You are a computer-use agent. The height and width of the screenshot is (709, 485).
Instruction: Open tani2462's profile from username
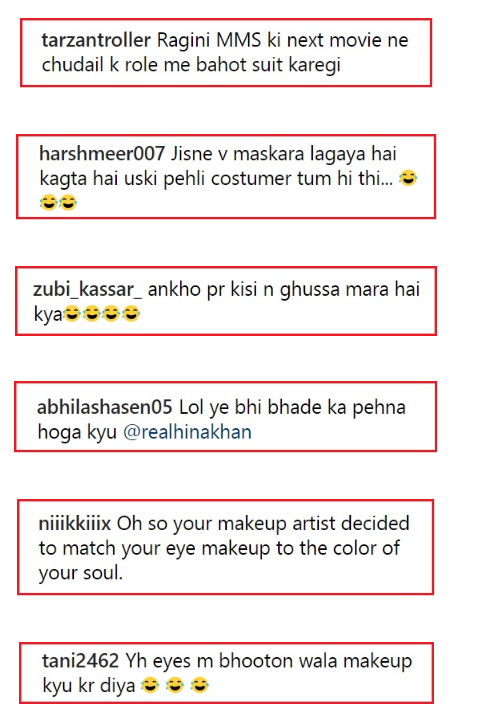[x=80, y=661]
